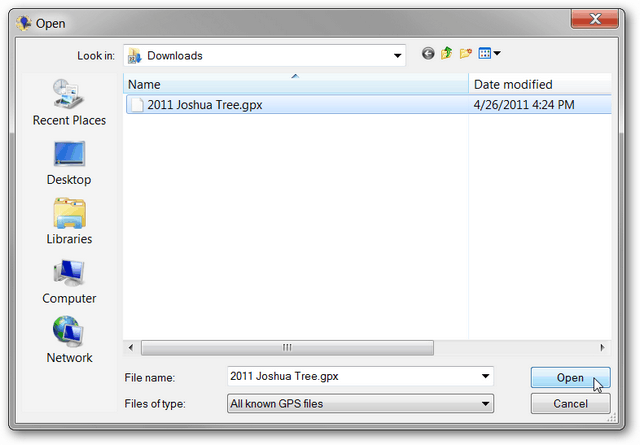
Task: Click the scroll left arrow
Action: (x=131, y=348)
